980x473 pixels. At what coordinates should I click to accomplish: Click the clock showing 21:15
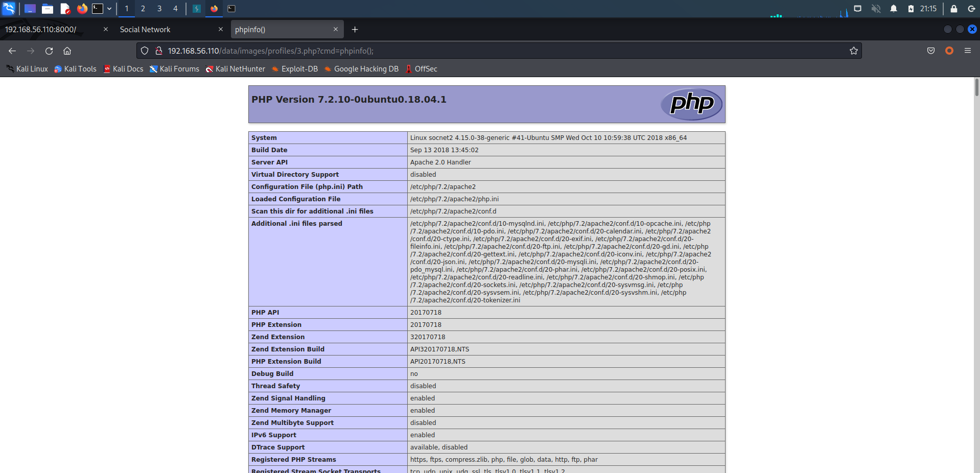pos(928,9)
